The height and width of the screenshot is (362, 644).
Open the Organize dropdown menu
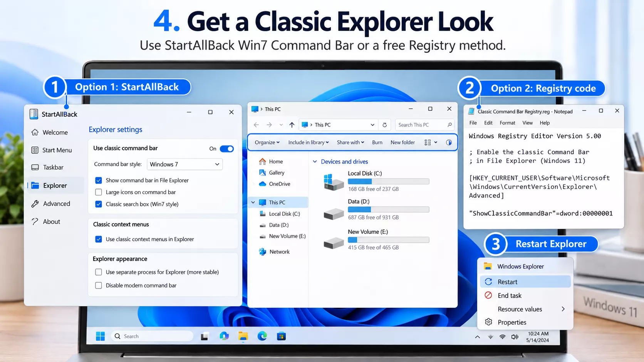(x=267, y=142)
